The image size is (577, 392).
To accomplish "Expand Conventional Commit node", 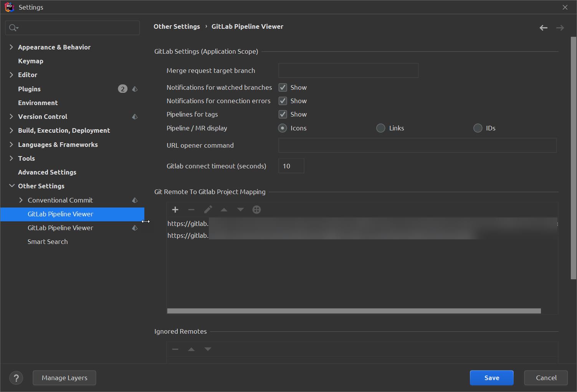I will click(x=21, y=200).
